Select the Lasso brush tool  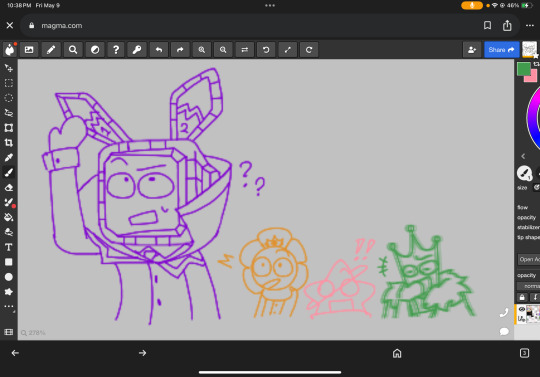9,232
